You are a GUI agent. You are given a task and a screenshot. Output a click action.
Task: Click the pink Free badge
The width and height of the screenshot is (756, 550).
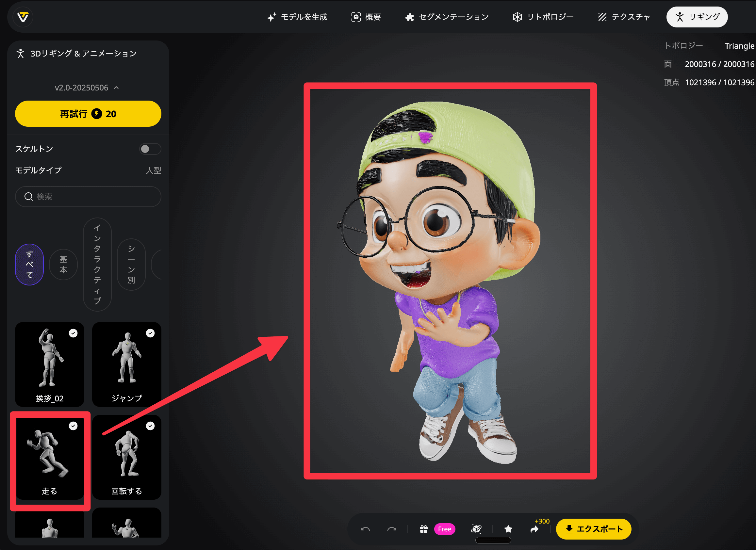(444, 529)
